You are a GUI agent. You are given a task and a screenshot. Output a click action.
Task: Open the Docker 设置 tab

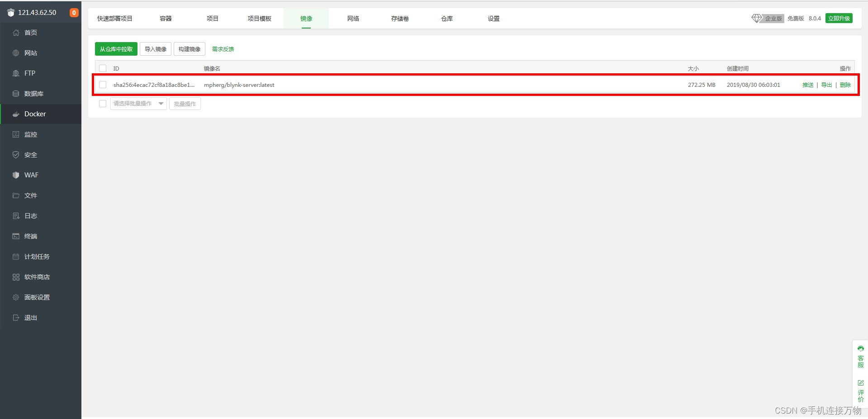coord(493,19)
